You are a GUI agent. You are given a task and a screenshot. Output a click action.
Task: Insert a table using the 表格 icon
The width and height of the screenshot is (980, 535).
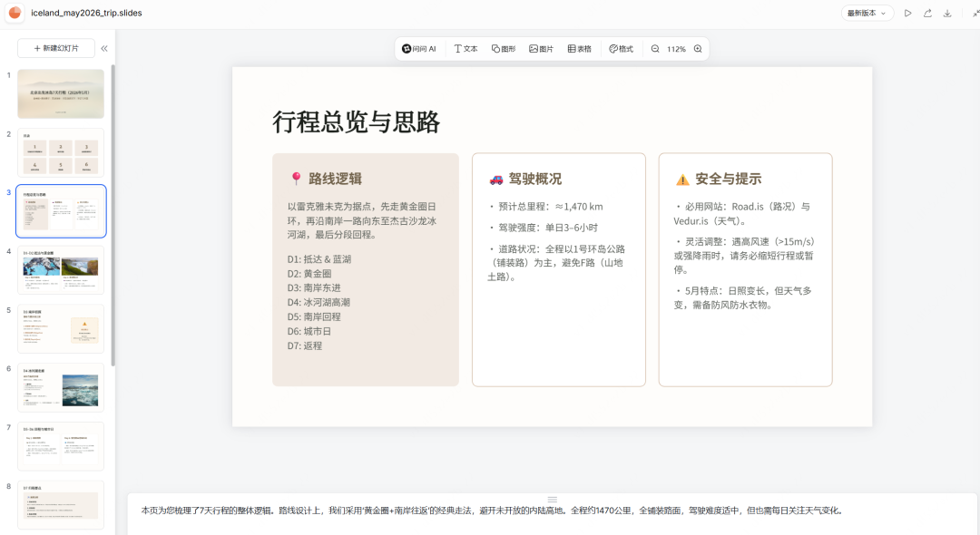coord(580,48)
